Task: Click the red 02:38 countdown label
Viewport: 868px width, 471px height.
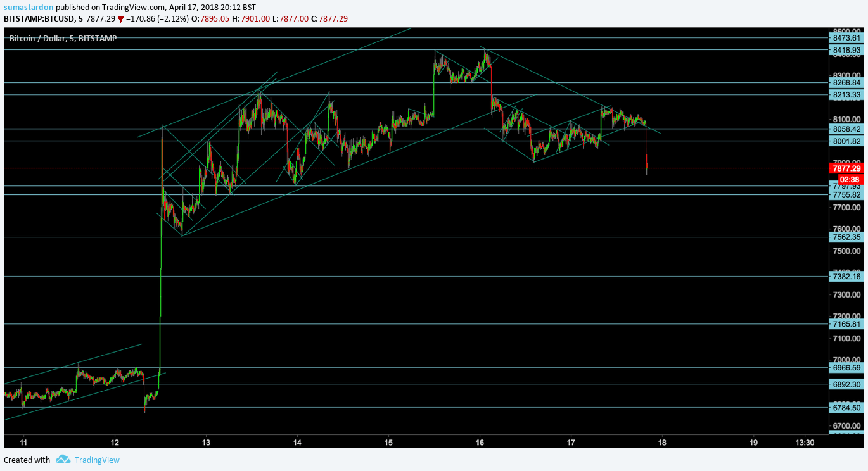Action: click(x=850, y=179)
